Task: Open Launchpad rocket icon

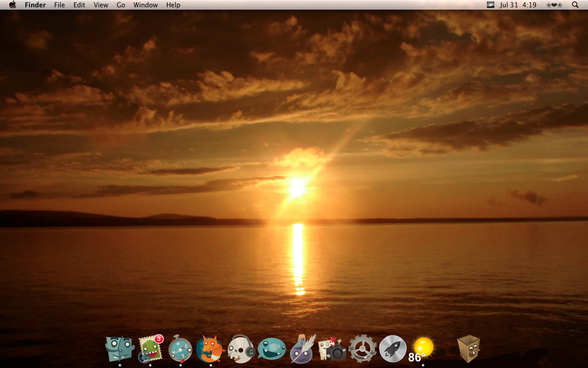Action: (393, 349)
